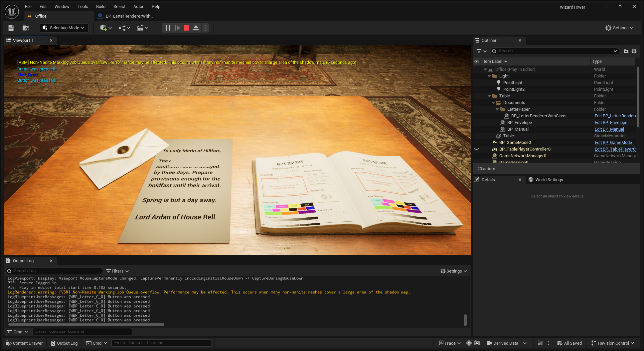Select the Table static mesh actor
Viewport: 644px width, 351px height.
(x=508, y=136)
